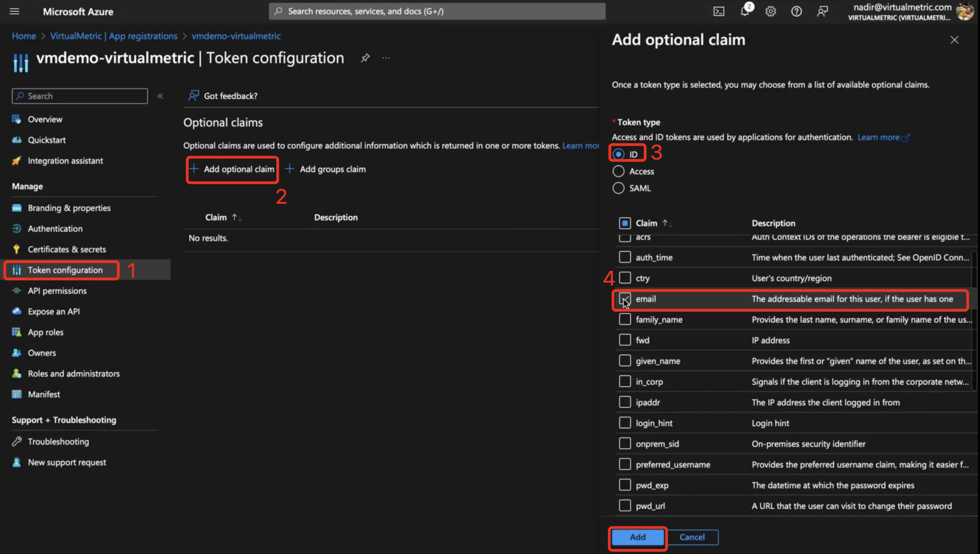Open the help question mark icon
This screenshot has width=980, height=554.
(796, 11)
